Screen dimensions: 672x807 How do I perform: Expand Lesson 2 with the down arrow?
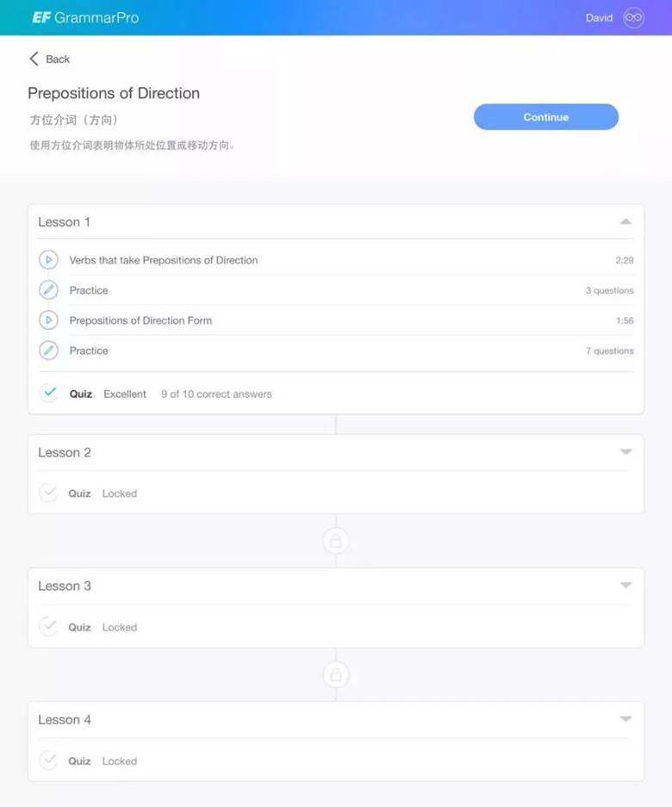(x=625, y=452)
